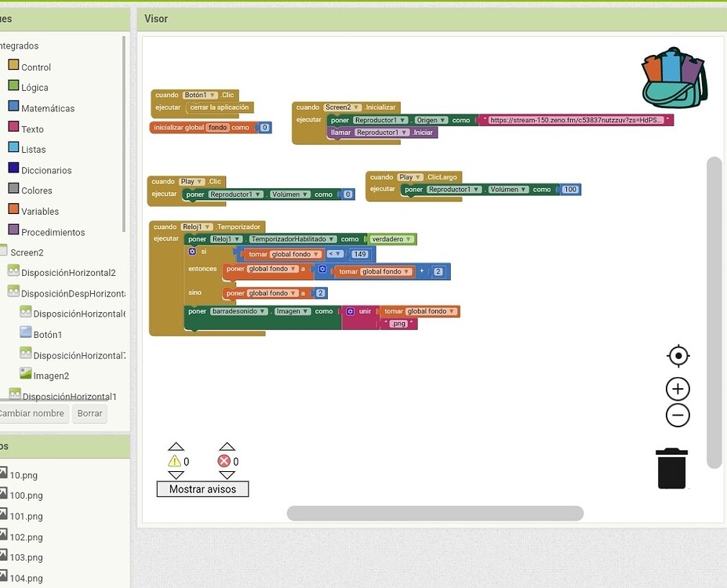This screenshot has width=727, height=588.
Task: Open the Matemáticas blocks category
Action: point(47,108)
